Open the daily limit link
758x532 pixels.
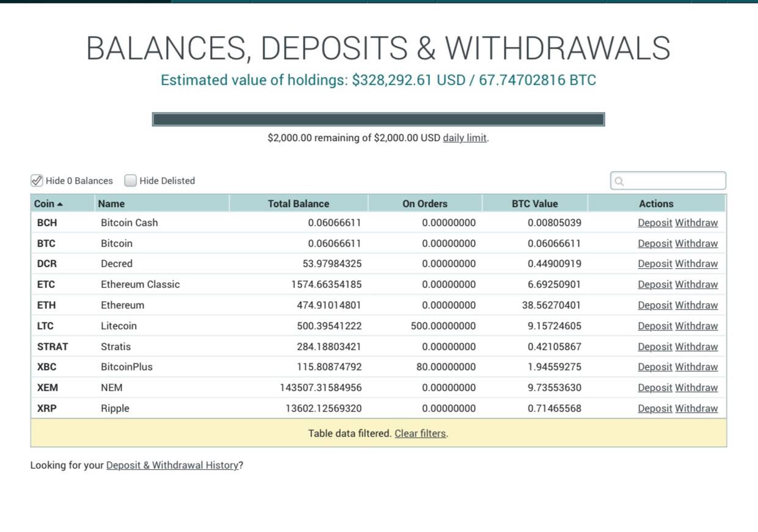click(465, 137)
